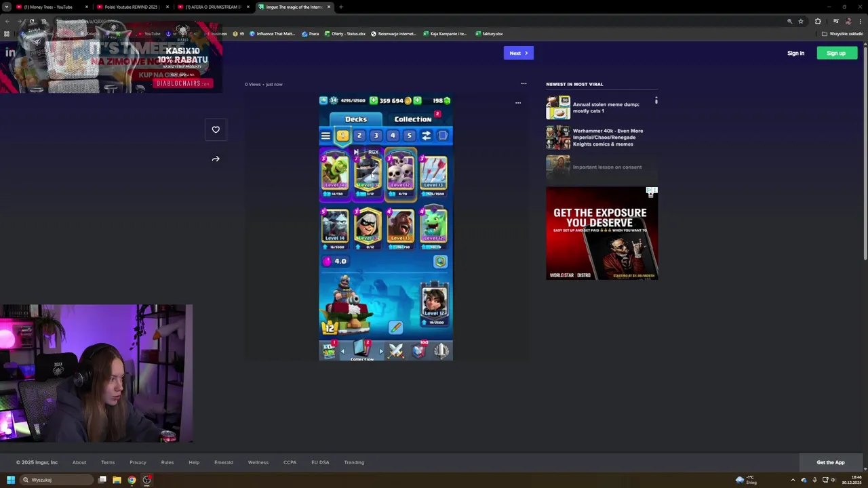Bookmark this page with star icon
This screenshot has width=868, height=488.
coord(801,21)
